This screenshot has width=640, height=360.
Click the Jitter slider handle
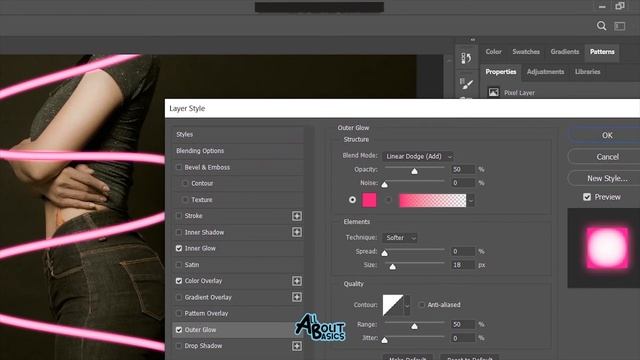tap(384, 340)
